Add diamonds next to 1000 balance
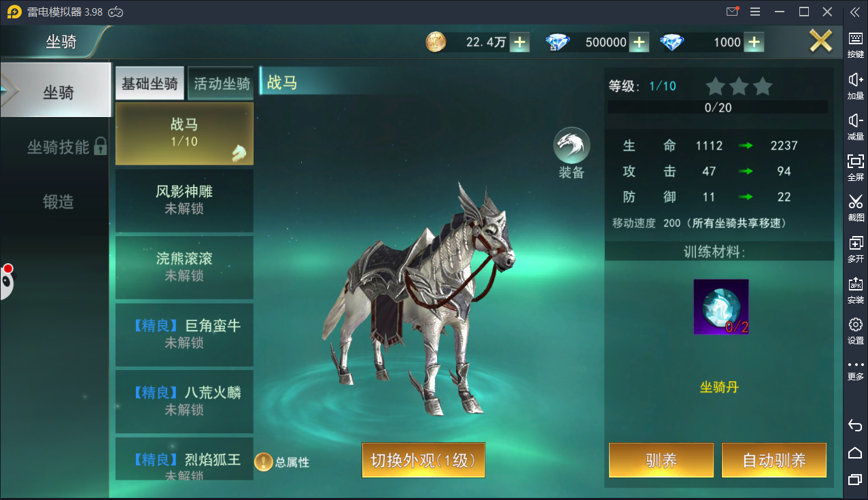 (753, 42)
